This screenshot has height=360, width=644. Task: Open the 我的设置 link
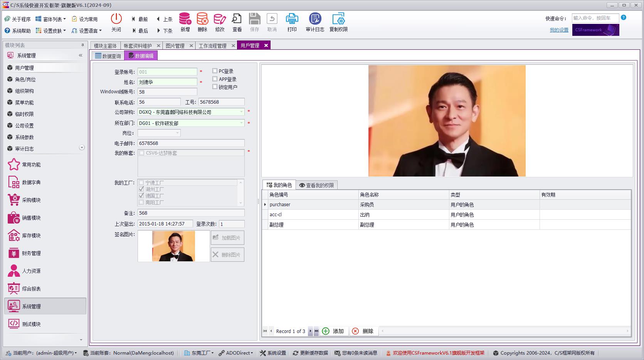559,30
